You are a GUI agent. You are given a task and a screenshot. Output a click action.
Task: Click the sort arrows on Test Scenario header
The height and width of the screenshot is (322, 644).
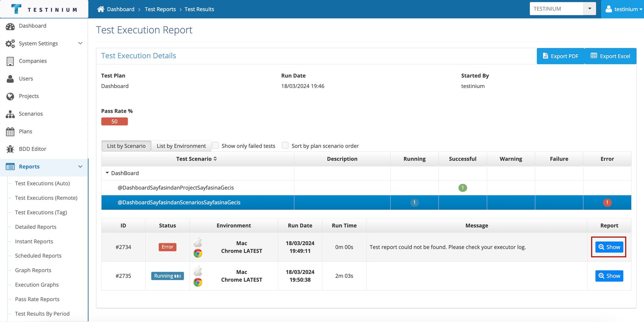[x=215, y=159]
